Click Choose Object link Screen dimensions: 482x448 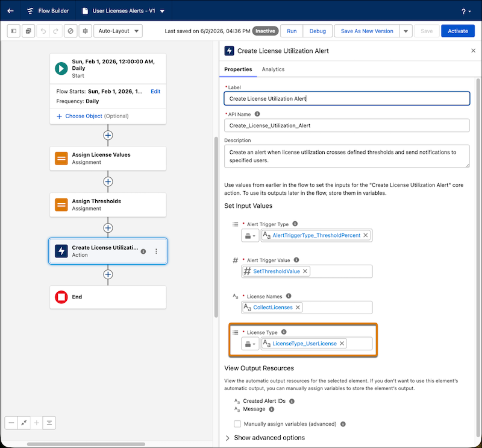click(84, 116)
